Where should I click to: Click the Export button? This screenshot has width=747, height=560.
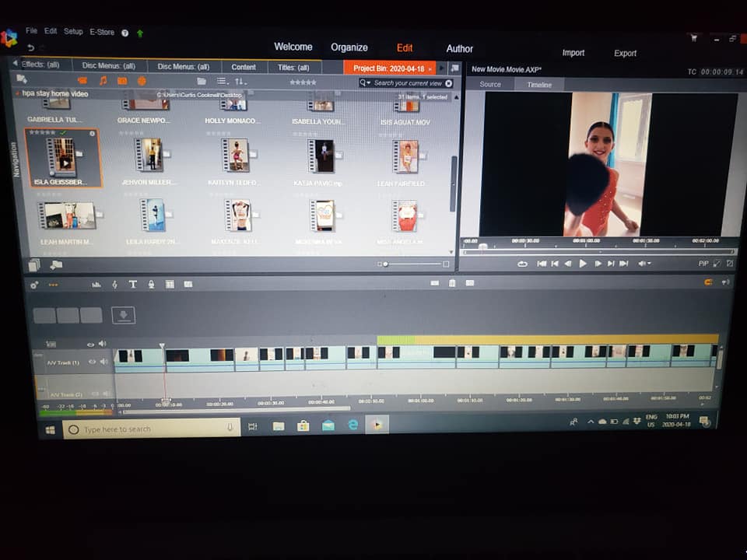[x=625, y=54]
